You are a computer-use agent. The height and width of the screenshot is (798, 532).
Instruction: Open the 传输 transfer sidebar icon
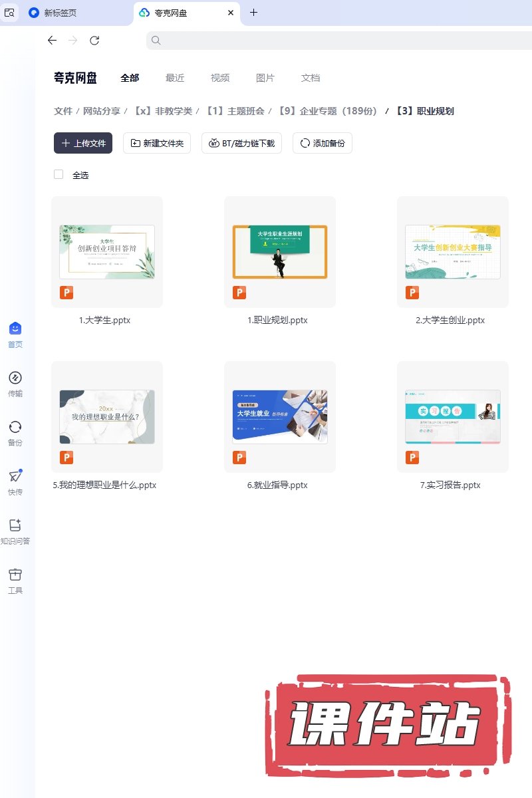(15, 378)
